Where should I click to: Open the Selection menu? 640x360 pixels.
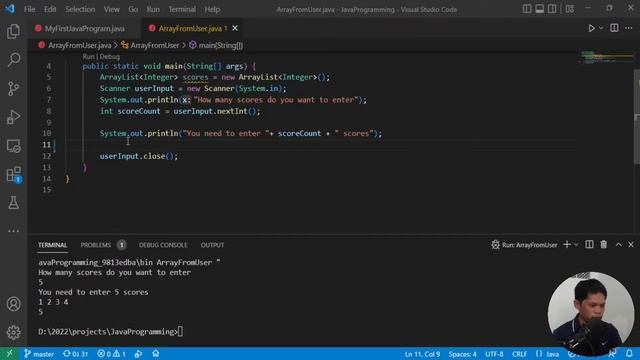tap(80, 9)
